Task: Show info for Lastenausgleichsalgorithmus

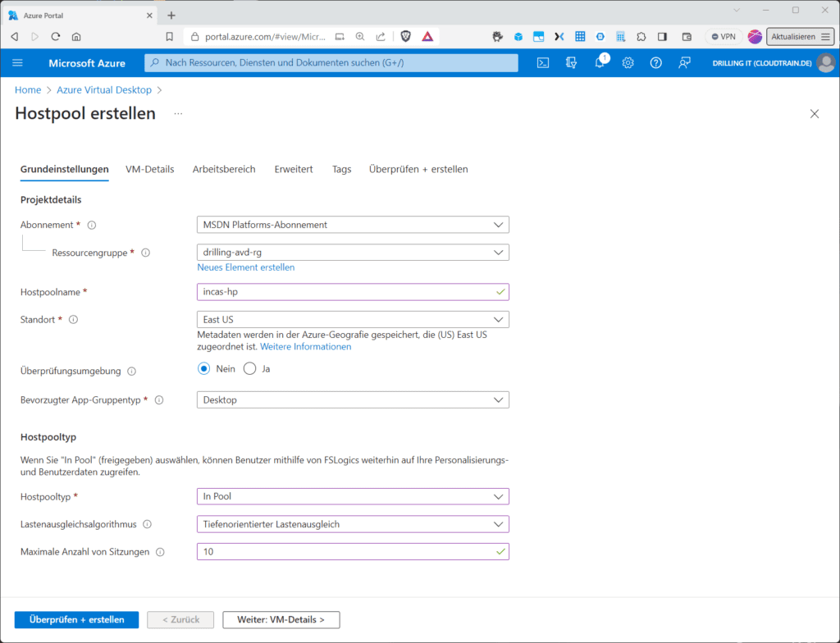Action: coord(148,524)
